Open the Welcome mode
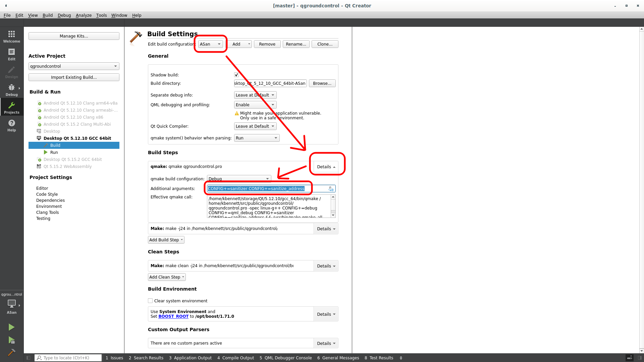This screenshot has width=644, height=362. click(x=12, y=37)
